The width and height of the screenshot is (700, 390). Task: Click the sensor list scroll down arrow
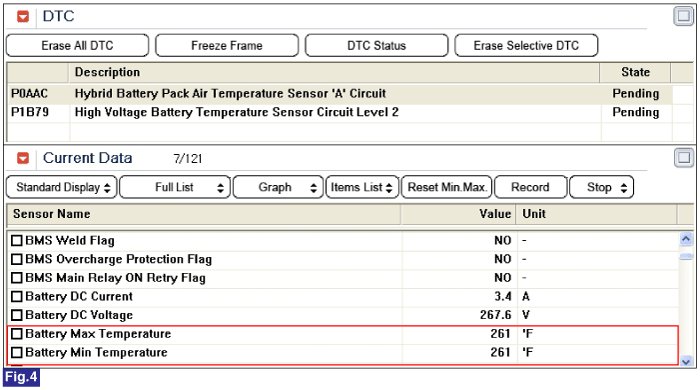tap(686, 361)
